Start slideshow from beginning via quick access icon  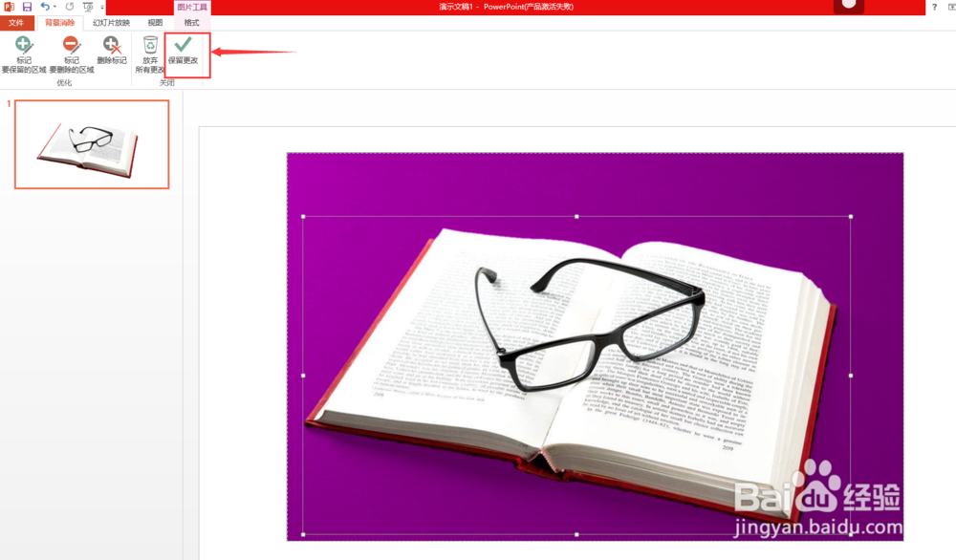88,7
